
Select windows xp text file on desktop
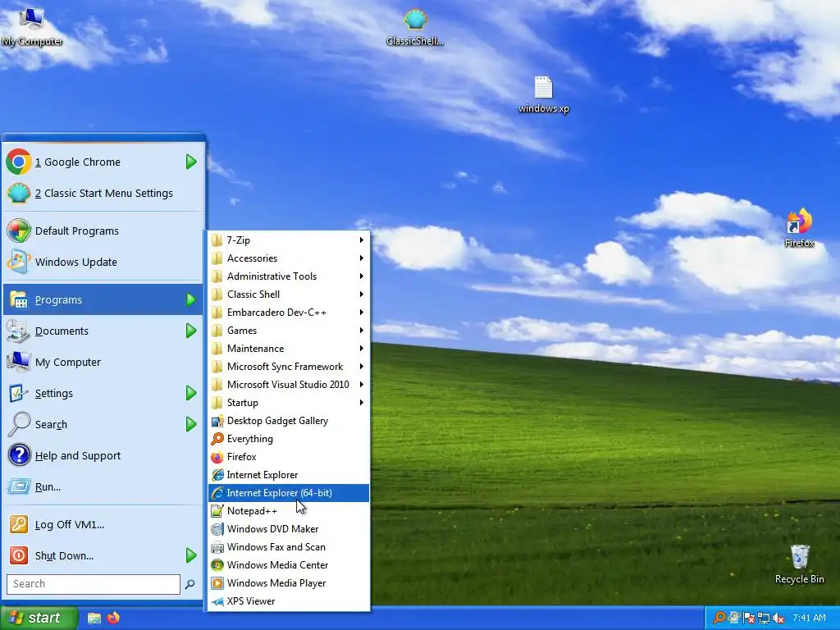coord(543,95)
